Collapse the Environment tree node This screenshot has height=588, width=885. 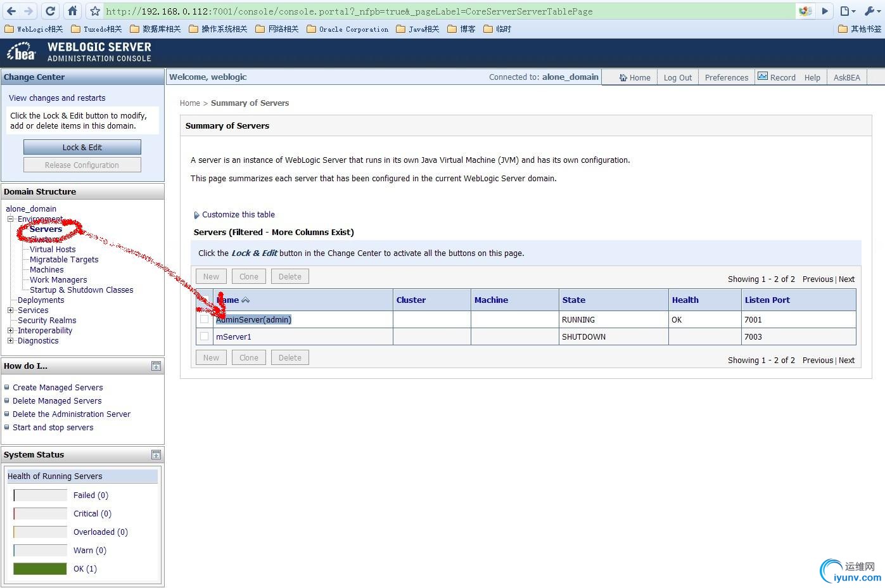coord(10,219)
